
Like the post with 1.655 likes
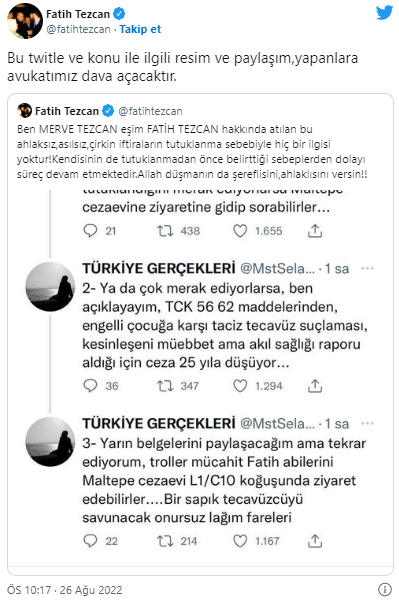click(240, 231)
